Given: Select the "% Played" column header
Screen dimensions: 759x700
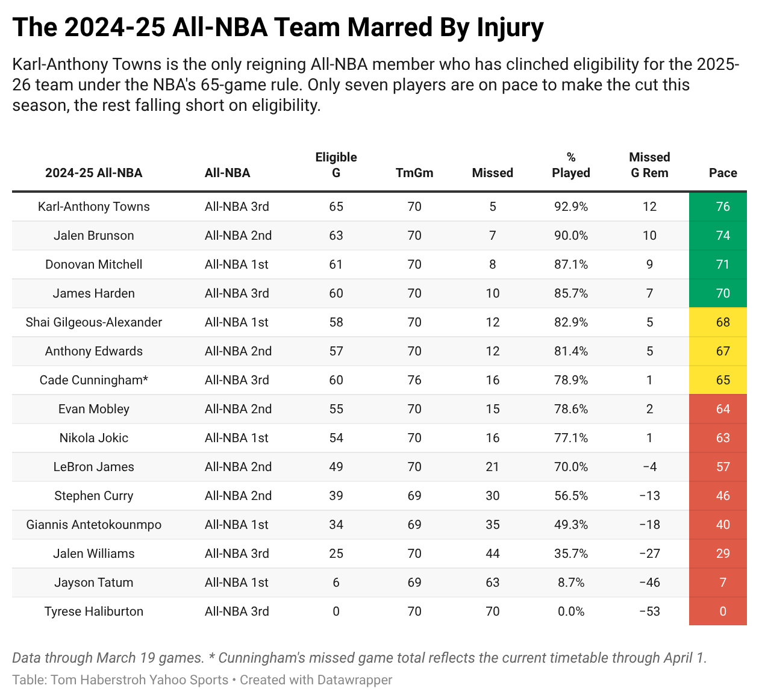Looking at the screenshot, I should (x=571, y=165).
